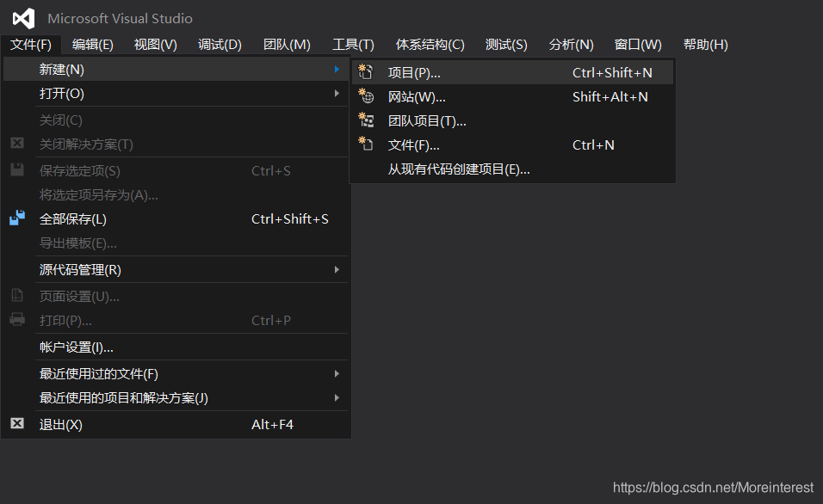Click the page setup icon

17,295
